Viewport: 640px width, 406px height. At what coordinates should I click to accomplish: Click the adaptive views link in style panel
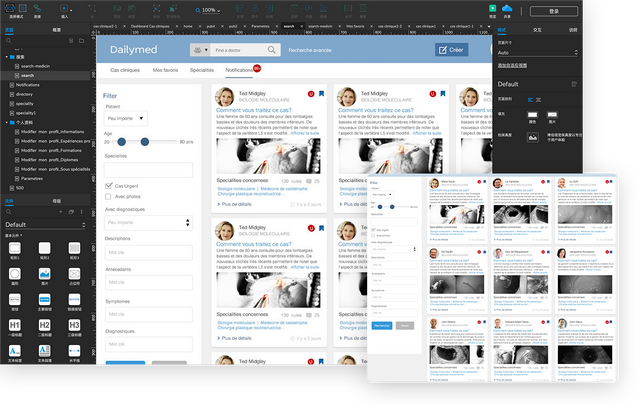pos(512,65)
